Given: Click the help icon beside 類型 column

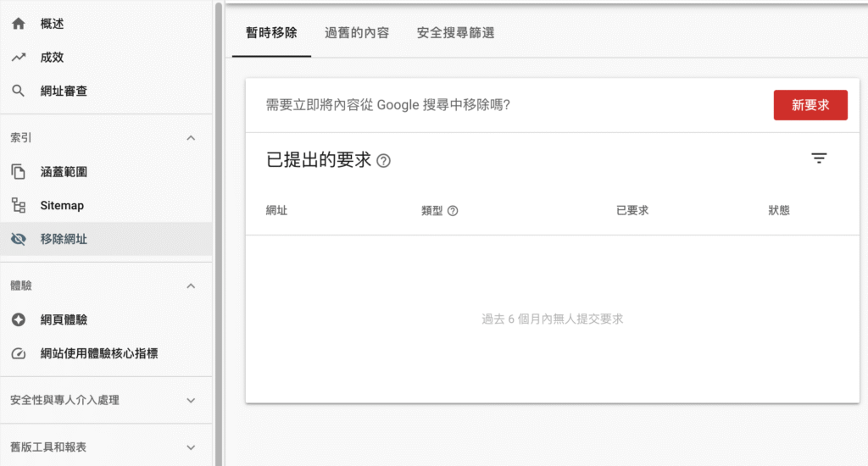Looking at the screenshot, I should 453,211.
